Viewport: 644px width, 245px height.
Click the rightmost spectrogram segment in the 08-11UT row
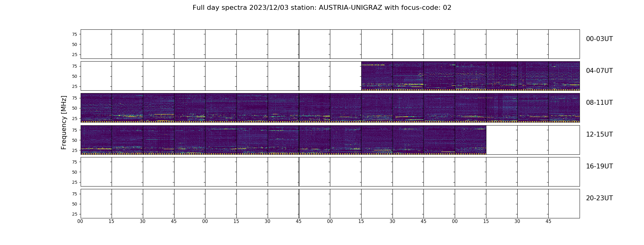click(564, 108)
